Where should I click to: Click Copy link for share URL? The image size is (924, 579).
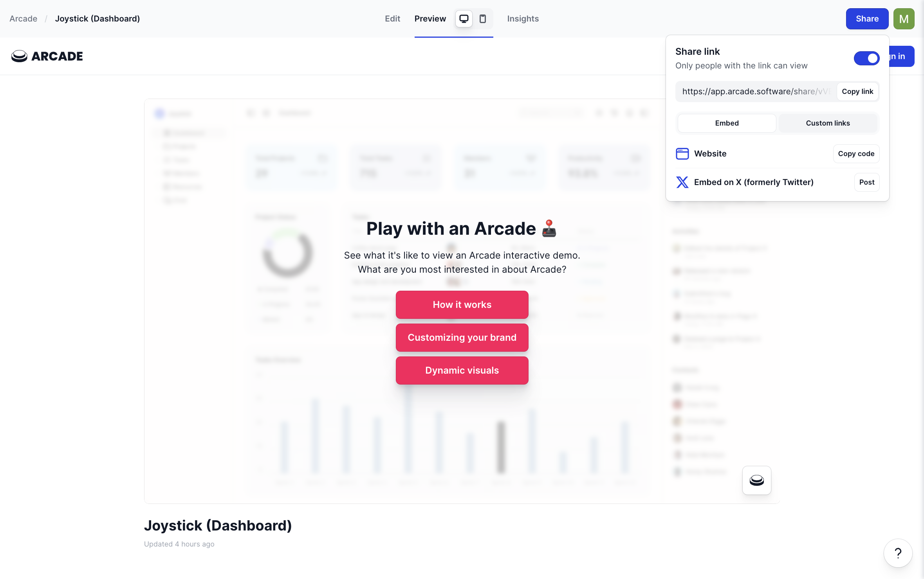pos(857,92)
